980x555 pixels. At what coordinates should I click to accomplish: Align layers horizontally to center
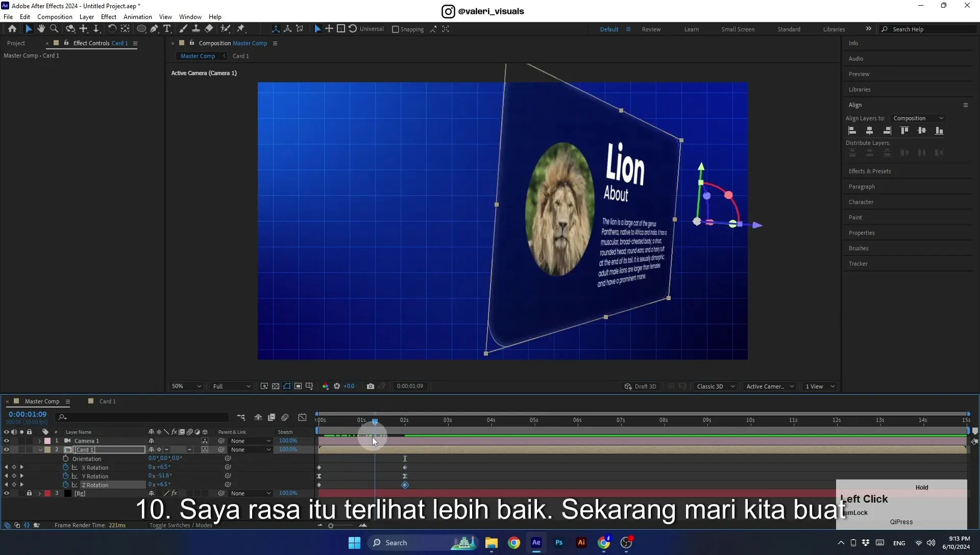[870, 131]
